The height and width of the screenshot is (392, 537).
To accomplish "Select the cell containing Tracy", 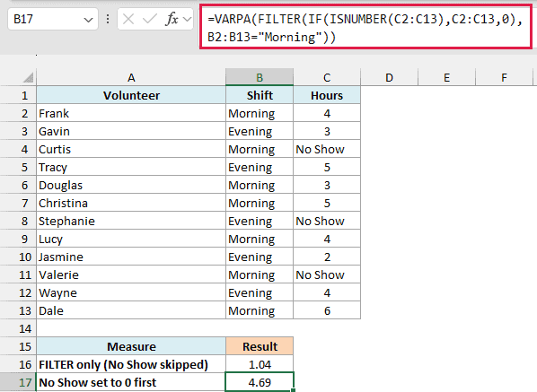I will [x=131, y=167].
